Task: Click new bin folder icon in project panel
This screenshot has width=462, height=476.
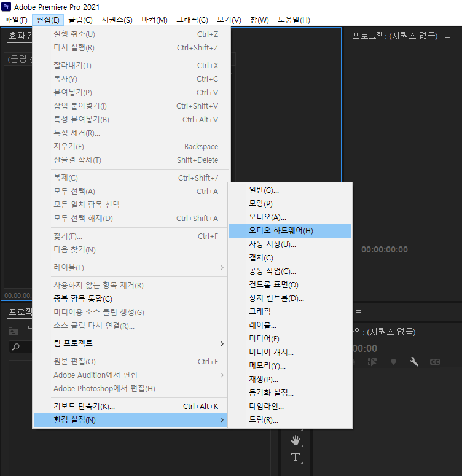Action: (14, 331)
